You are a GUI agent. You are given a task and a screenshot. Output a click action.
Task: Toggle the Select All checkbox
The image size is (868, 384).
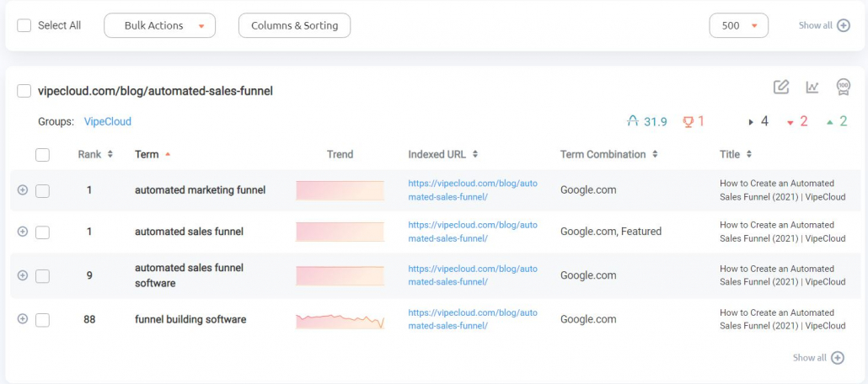24,25
